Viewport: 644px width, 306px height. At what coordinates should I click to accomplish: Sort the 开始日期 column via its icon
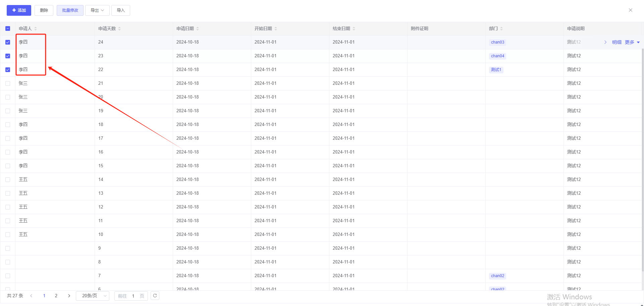click(x=276, y=29)
